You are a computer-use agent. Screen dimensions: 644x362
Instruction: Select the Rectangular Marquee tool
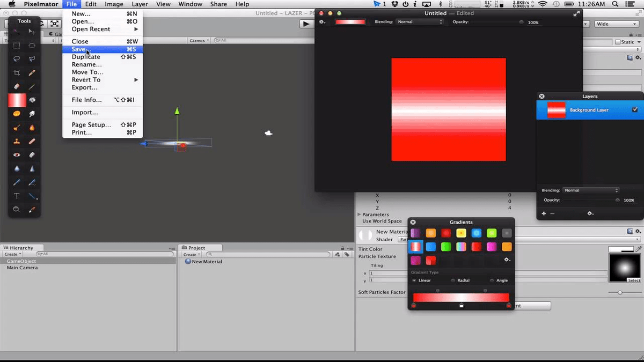pos(17,46)
